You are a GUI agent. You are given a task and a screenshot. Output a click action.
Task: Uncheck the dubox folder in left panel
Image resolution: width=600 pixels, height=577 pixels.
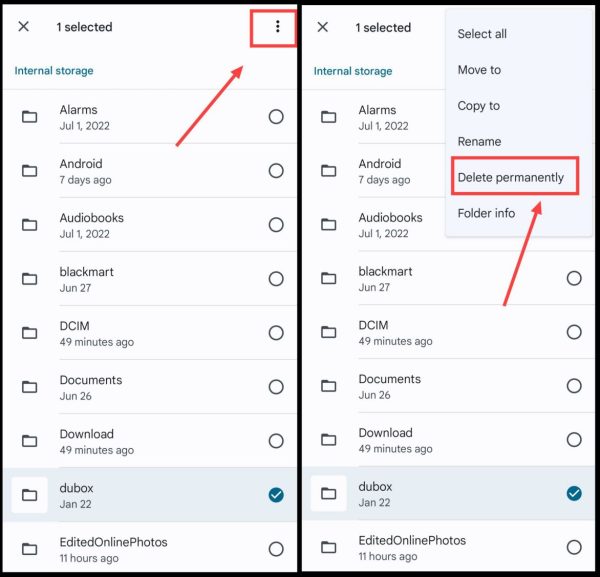click(x=276, y=495)
